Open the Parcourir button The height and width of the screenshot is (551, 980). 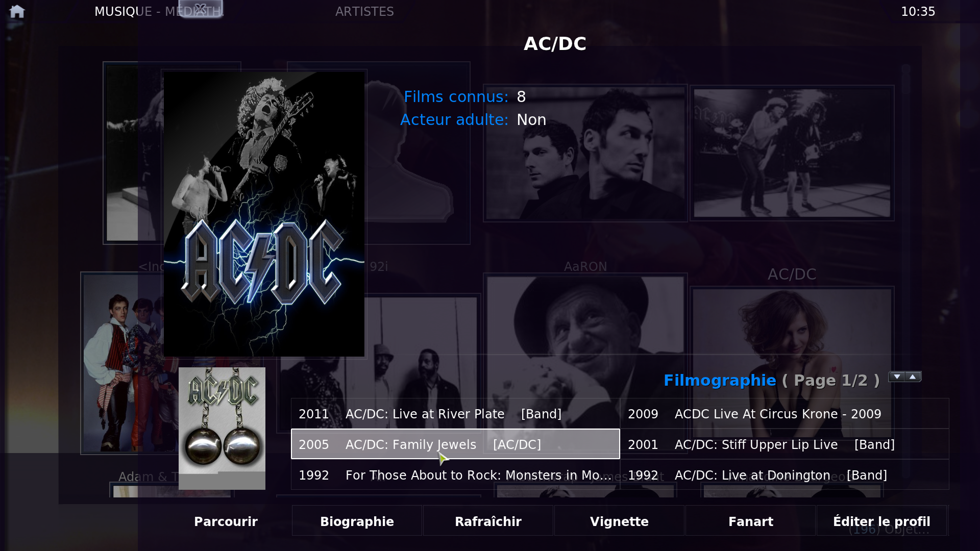click(x=226, y=521)
